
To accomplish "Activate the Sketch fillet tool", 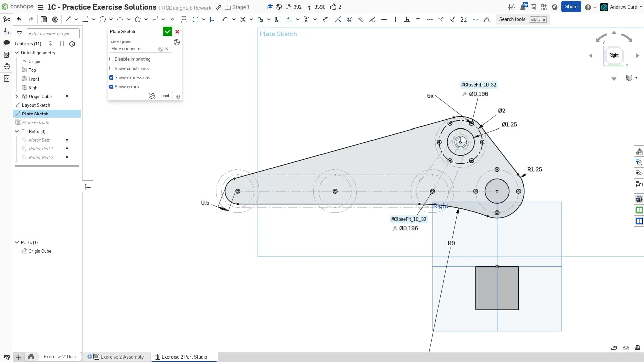I will pos(225,19).
